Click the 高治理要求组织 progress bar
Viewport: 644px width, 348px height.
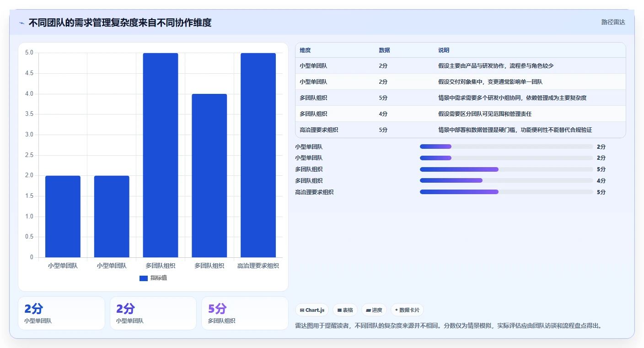(506, 192)
